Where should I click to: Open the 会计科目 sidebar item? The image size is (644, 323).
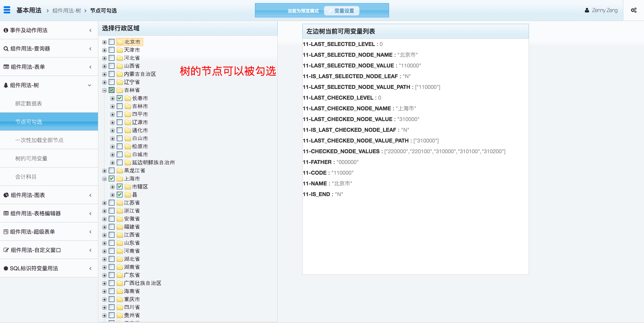(x=26, y=177)
